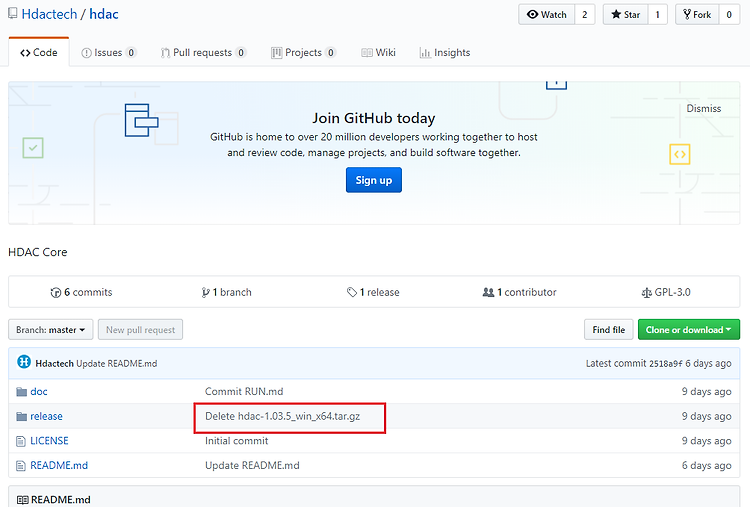This screenshot has width=750, height=507.
Task: Click the HDAC Core description text
Action: [x=38, y=252]
